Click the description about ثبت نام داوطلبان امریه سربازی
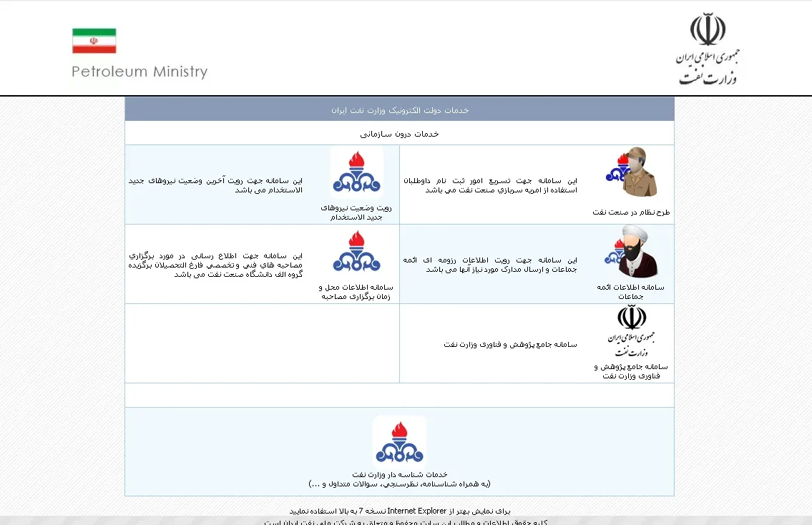The image size is (812, 525). coord(490,185)
